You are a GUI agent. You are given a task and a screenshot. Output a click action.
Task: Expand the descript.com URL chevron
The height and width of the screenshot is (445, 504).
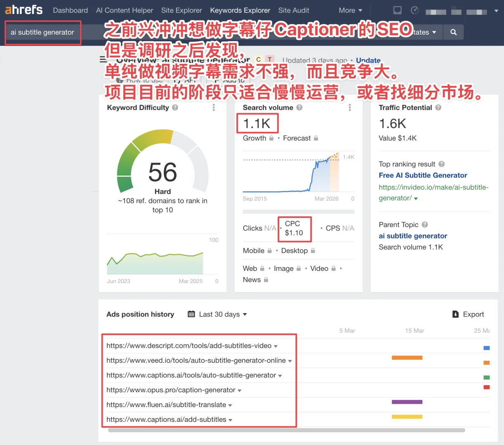point(276,346)
